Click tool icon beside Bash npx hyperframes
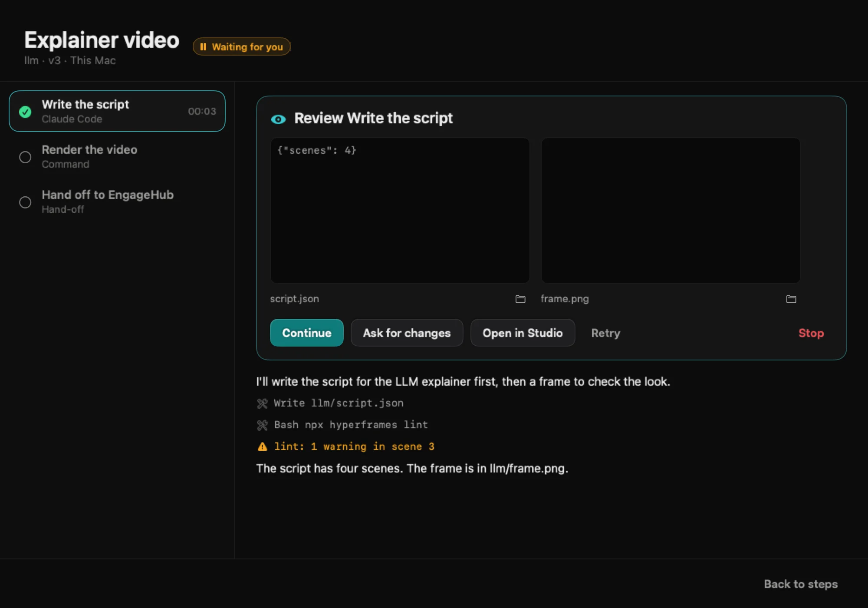 pyautogui.click(x=262, y=425)
